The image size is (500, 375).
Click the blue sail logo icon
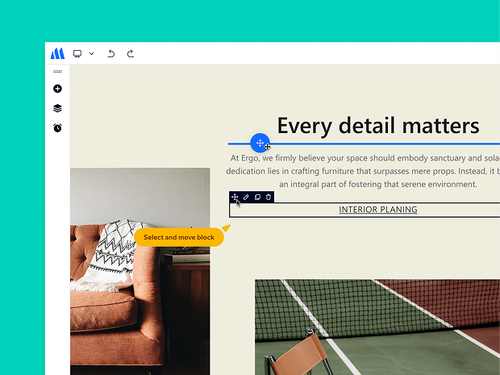[57, 53]
